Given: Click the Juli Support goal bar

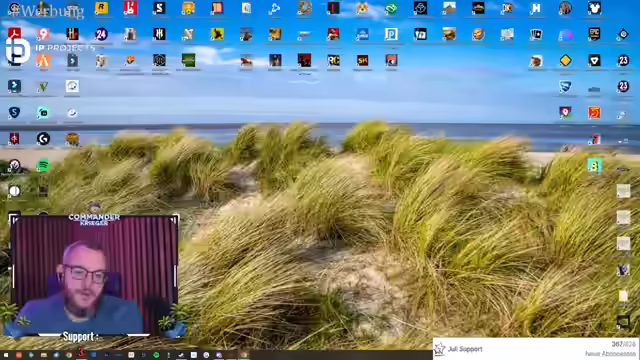Looking at the screenshot, I should click(x=536, y=349).
